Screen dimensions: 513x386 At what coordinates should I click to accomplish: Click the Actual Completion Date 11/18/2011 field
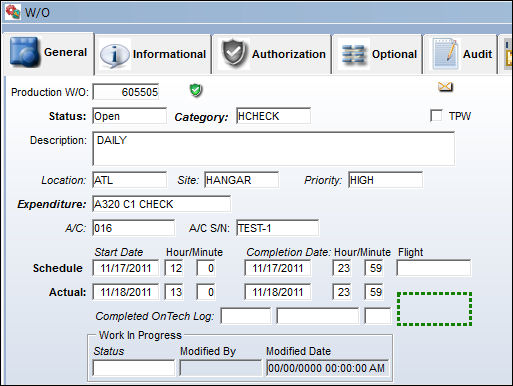point(278,292)
